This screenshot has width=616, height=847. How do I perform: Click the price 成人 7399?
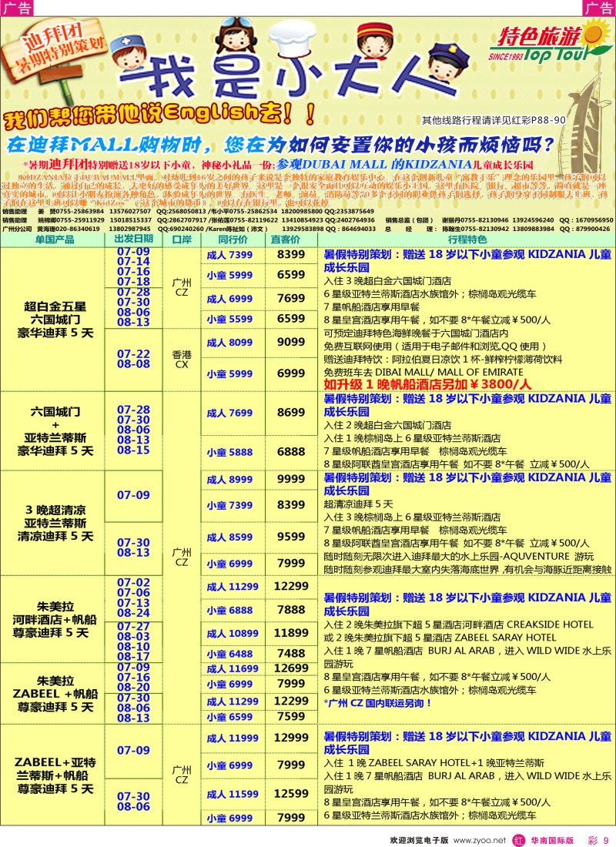click(x=229, y=255)
